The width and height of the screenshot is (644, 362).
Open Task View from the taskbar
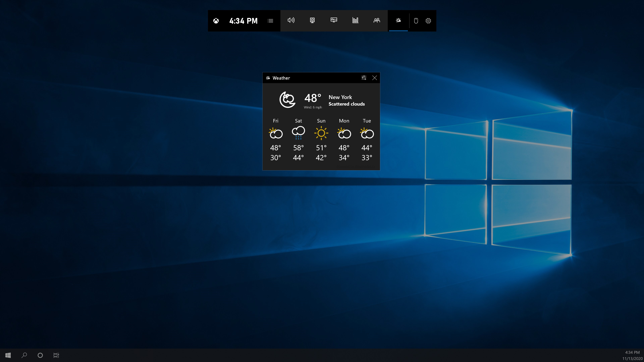pyautogui.click(x=56, y=355)
